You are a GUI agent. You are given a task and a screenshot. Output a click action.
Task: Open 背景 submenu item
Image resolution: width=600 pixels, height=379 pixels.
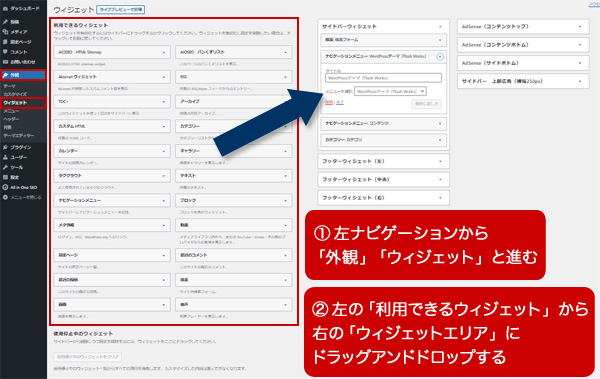[x=7, y=127]
